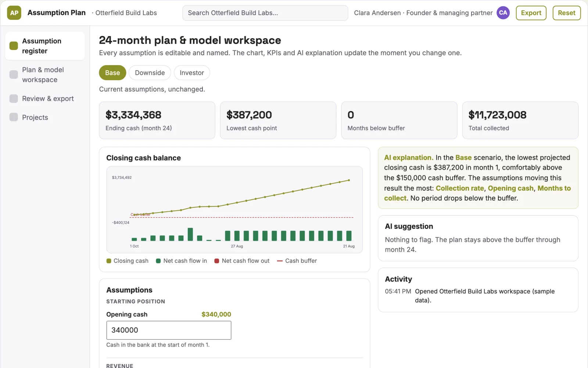Click Clara Andersen user name text
This screenshot has height=368, width=588.
pos(377,13)
